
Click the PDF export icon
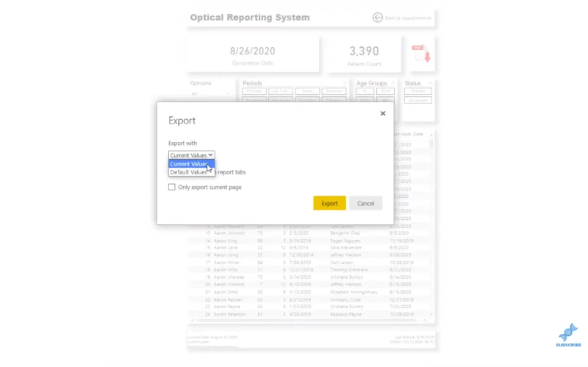tap(421, 53)
